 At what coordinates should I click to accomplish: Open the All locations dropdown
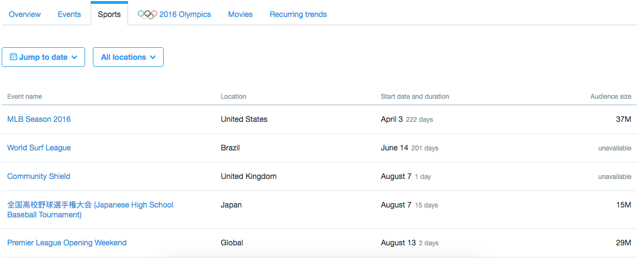point(128,57)
